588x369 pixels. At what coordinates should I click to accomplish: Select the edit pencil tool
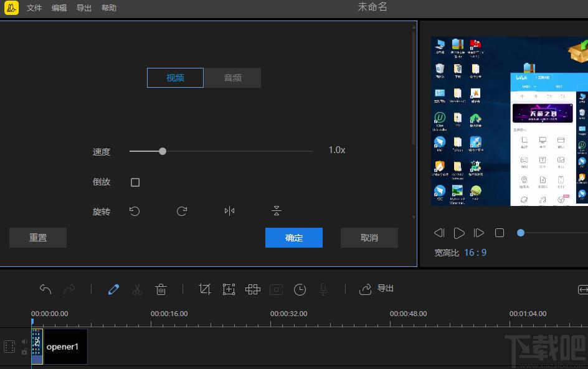click(x=113, y=289)
